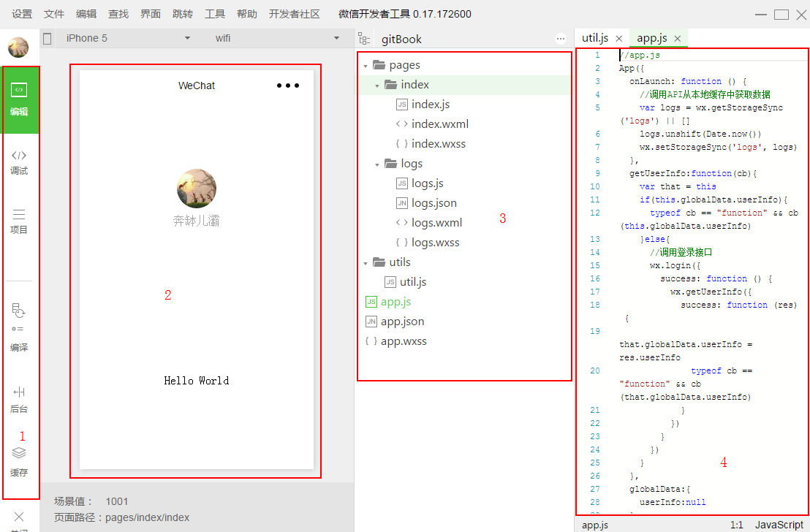Screen dimensions: 810x532
Task: Click the braces icon of logs.wxss
Action: (402, 242)
